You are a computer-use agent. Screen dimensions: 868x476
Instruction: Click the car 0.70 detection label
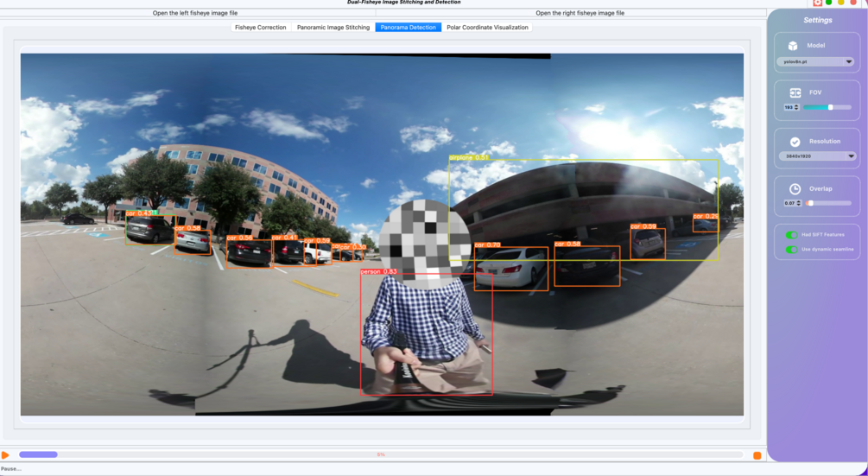(487, 244)
